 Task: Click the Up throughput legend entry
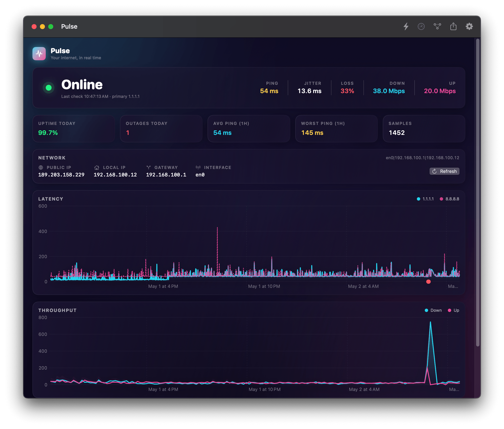click(x=454, y=310)
